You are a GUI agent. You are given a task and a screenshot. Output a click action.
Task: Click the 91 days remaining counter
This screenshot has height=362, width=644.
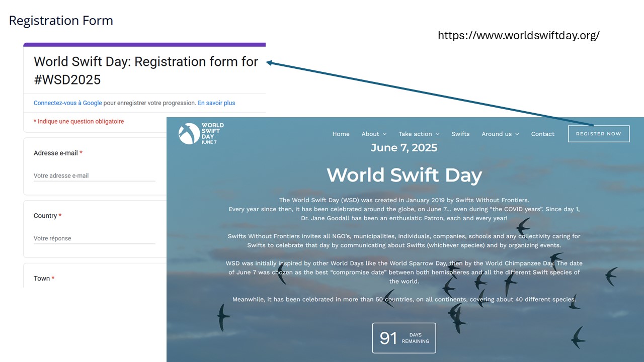404,338
